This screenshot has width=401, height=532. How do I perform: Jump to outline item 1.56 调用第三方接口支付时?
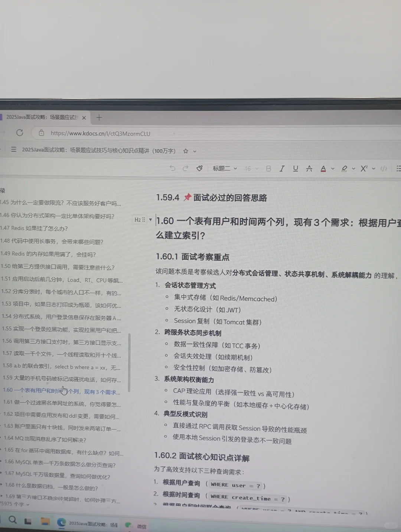pos(62,342)
